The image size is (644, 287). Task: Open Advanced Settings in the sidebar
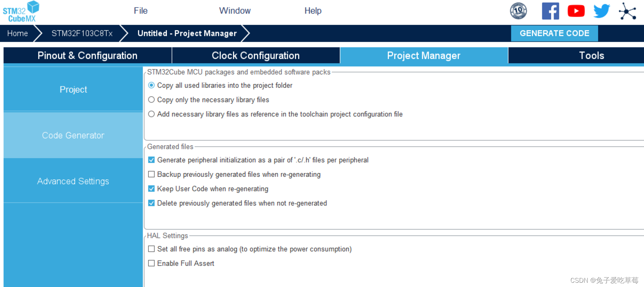(73, 181)
